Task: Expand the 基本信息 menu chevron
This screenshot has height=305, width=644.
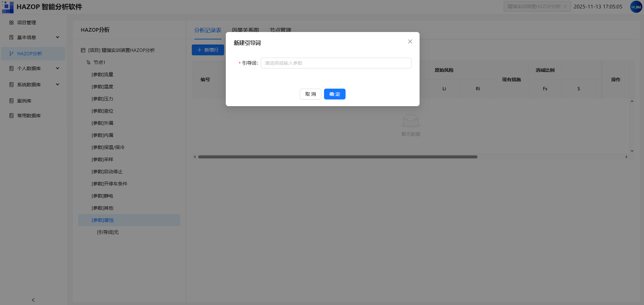Action: click(58, 37)
